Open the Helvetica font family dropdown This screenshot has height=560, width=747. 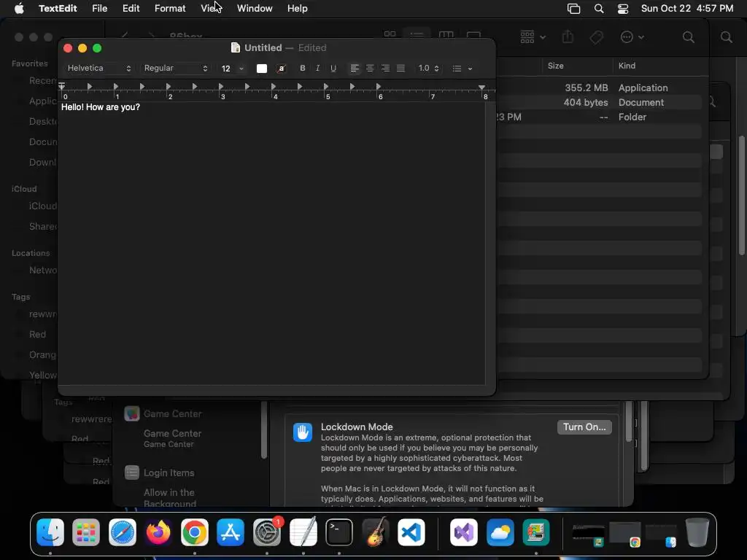(x=98, y=68)
